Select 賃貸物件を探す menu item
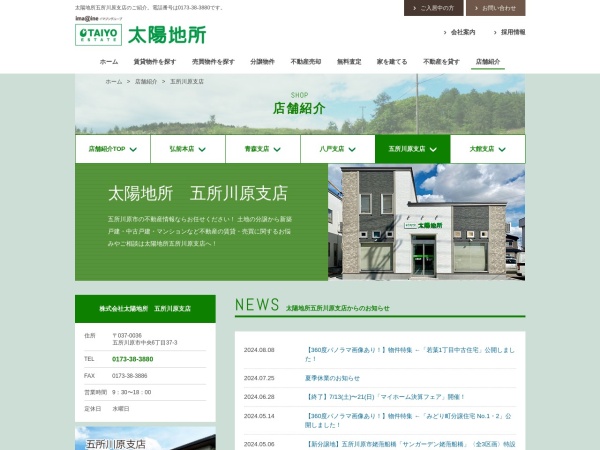600x450 pixels. pyautogui.click(x=155, y=62)
